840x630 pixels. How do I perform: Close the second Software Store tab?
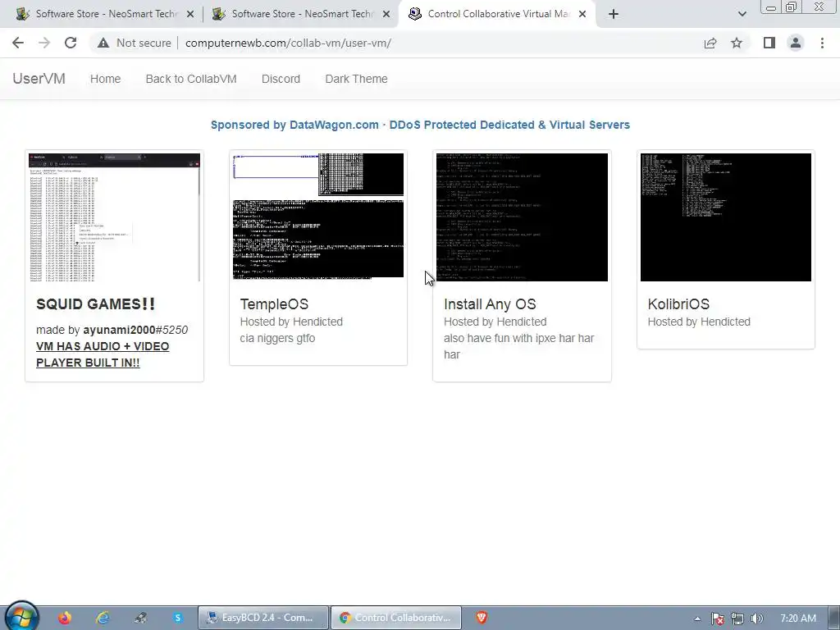coord(386,15)
